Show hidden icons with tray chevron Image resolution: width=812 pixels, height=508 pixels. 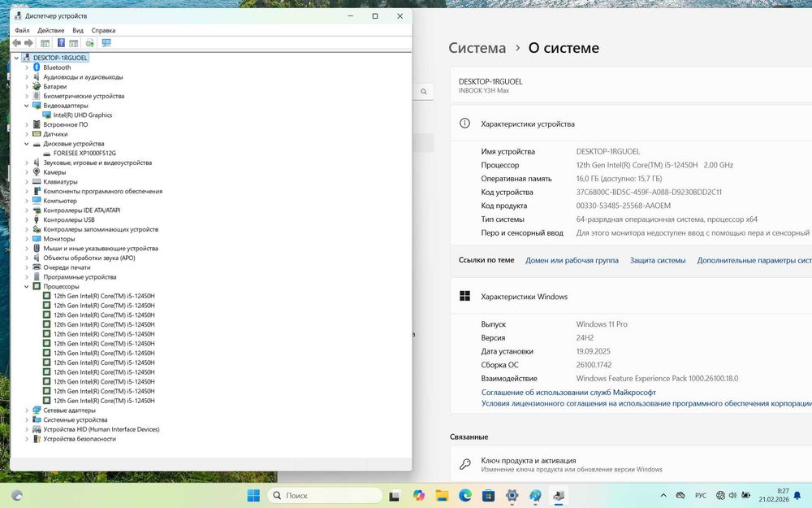point(663,496)
